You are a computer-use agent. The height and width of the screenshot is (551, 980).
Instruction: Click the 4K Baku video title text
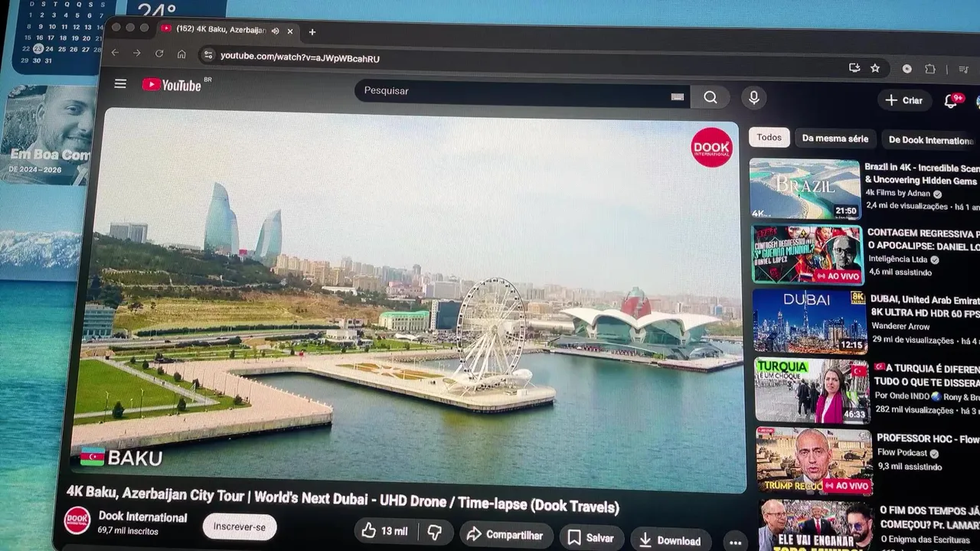point(342,500)
